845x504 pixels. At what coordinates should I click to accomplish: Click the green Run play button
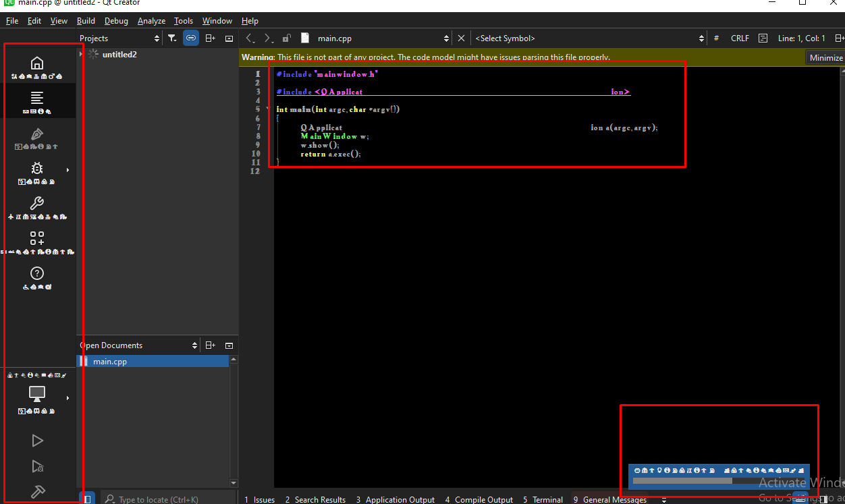coord(38,441)
